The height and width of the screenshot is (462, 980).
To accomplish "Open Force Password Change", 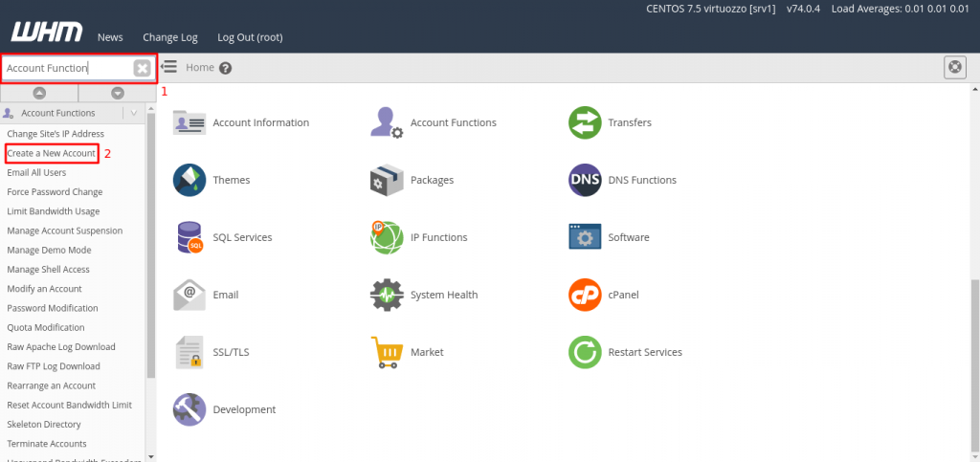I will pos(55,191).
